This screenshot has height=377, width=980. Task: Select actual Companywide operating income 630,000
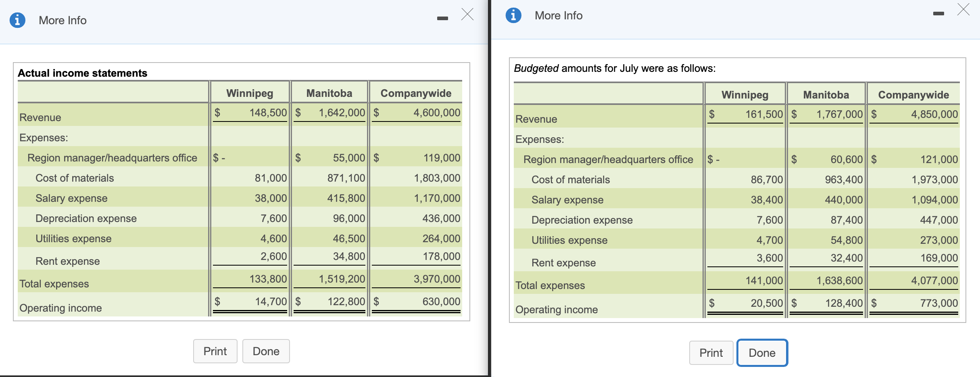[x=441, y=302]
